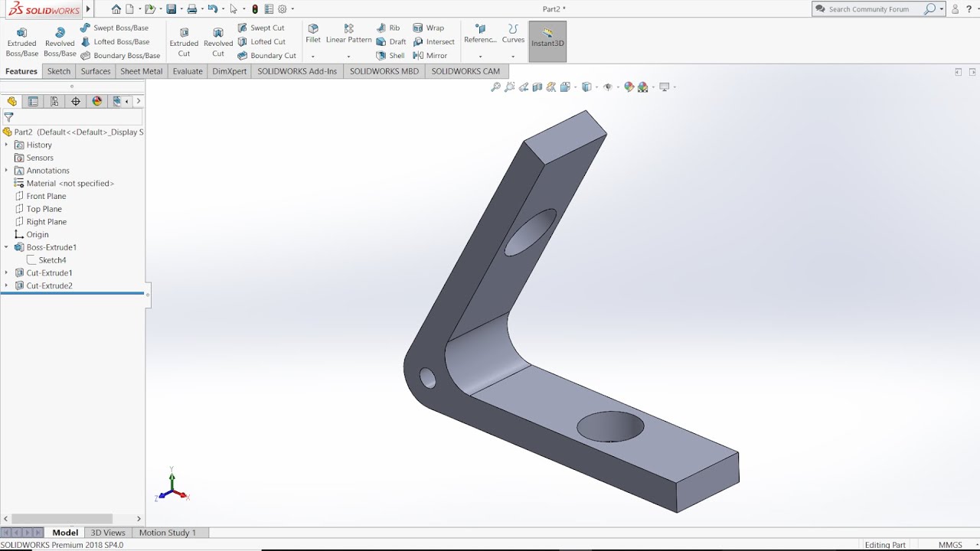Switch to the 3D Views tab

(x=108, y=533)
